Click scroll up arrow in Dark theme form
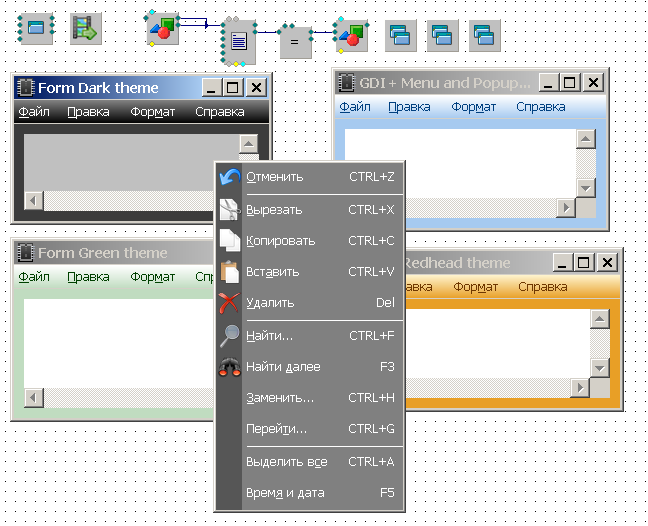This screenshot has width=648, height=526. point(248,144)
